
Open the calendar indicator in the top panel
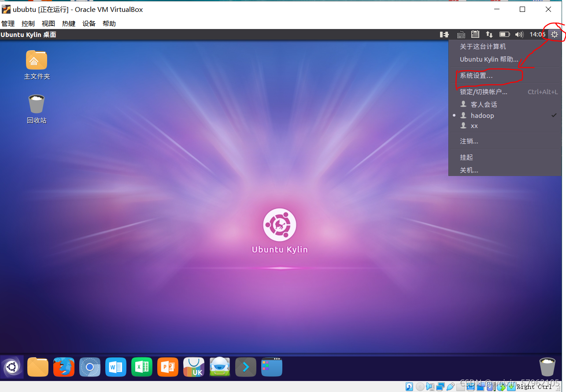pyautogui.click(x=475, y=34)
